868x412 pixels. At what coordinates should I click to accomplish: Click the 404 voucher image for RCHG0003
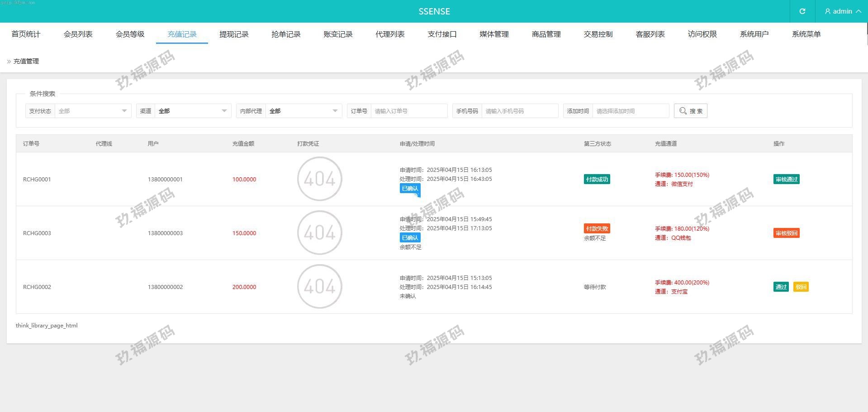[x=319, y=233]
